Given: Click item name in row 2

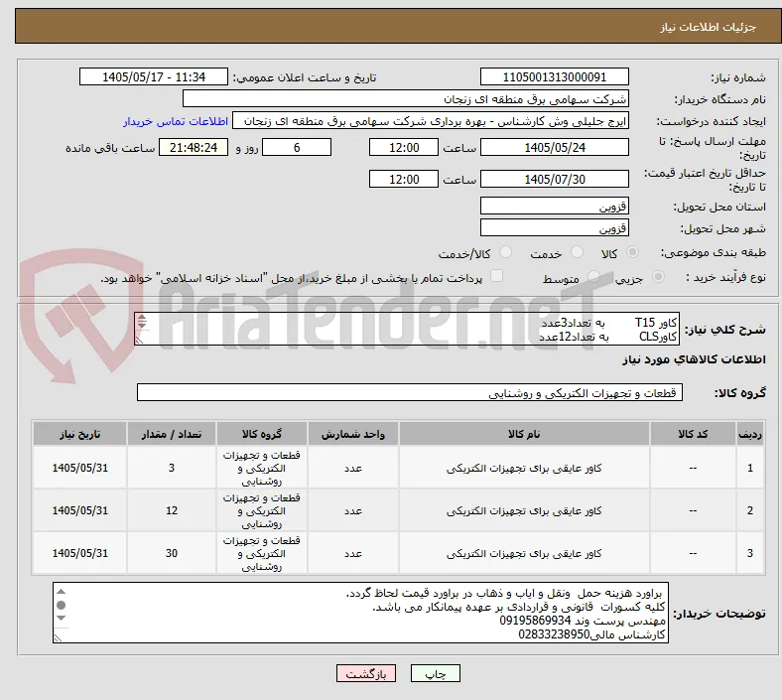Looking at the screenshot, I should (524, 511).
